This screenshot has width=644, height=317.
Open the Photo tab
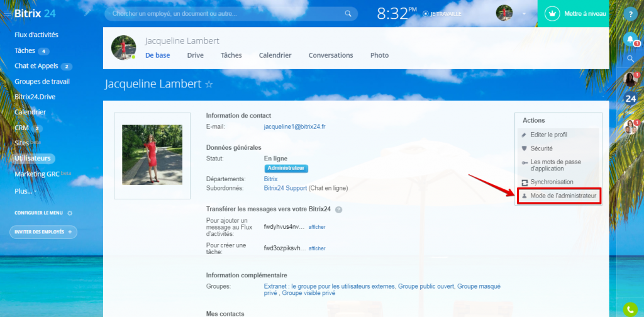tap(379, 55)
